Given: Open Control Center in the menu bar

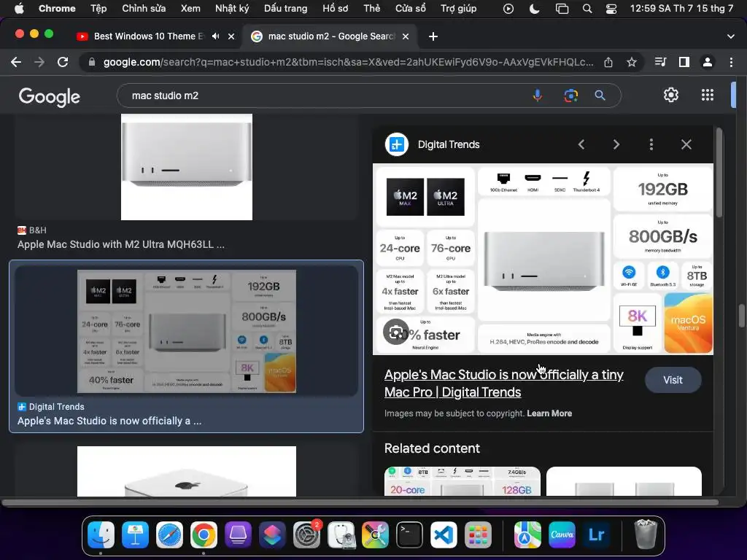Looking at the screenshot, I should coord(611,9).
